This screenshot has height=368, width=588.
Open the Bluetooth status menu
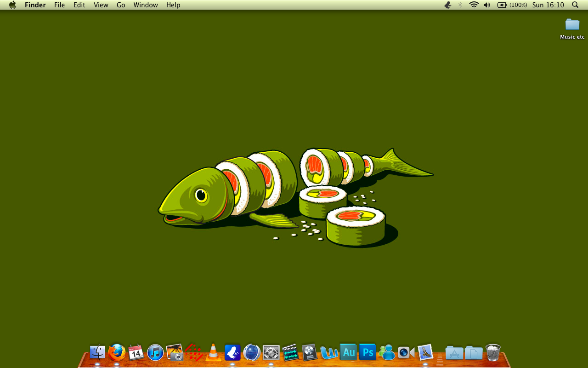coord(460,5)
